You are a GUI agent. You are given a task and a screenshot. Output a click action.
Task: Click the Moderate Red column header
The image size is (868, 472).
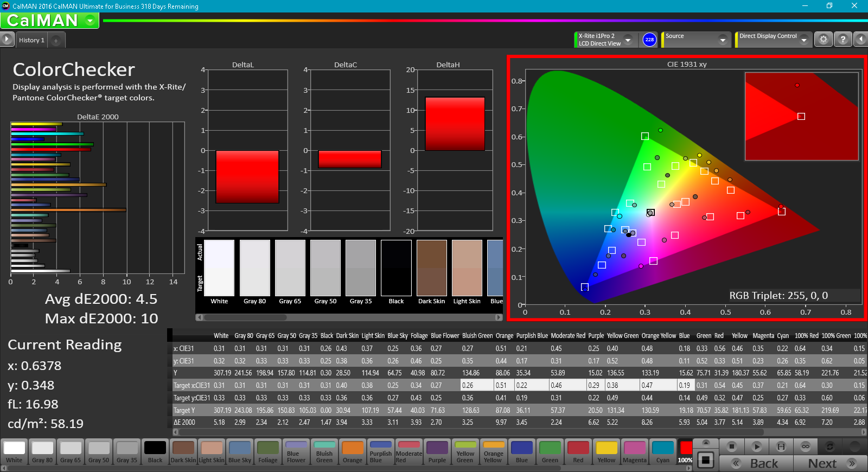tap(568, 336)
